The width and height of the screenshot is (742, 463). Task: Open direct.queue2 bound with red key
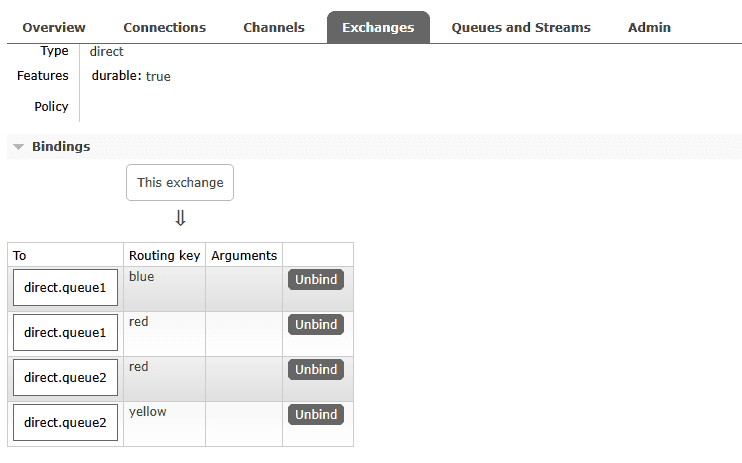(x=65, y=378)
